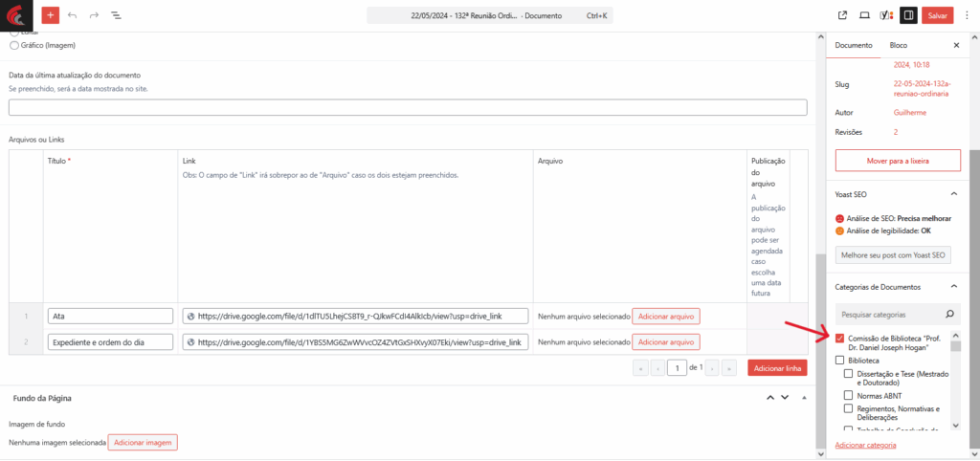Click the redo arrow in the toolbar
Viewport: 980px width, 461px height.
pyautogui.click(x=94, y=15)
